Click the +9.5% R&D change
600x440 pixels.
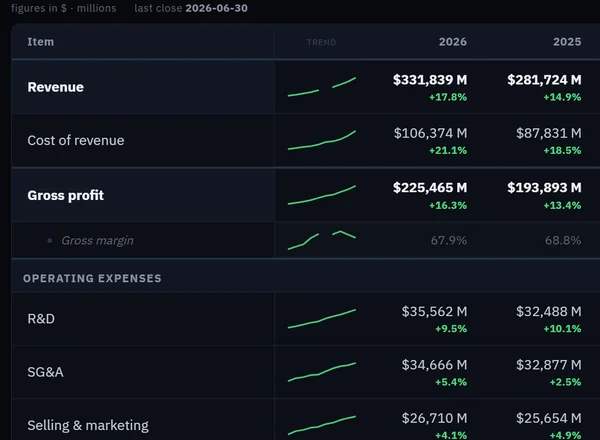pyautogui.click(x=451, y=329)
